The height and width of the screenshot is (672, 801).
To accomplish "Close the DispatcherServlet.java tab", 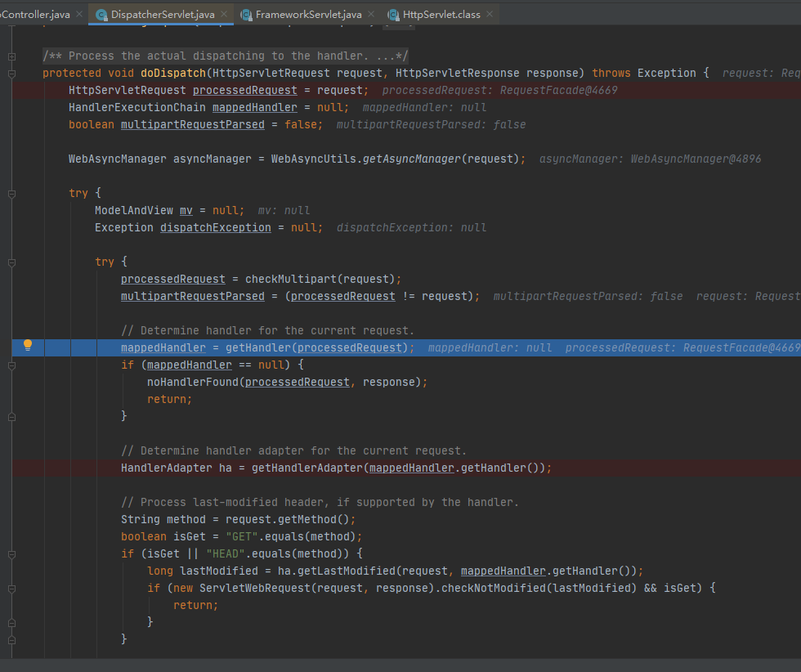I will click(224, 15).
